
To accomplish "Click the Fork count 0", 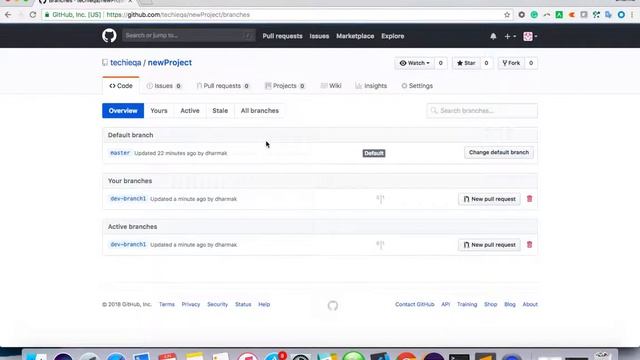I will click(531, 63).
